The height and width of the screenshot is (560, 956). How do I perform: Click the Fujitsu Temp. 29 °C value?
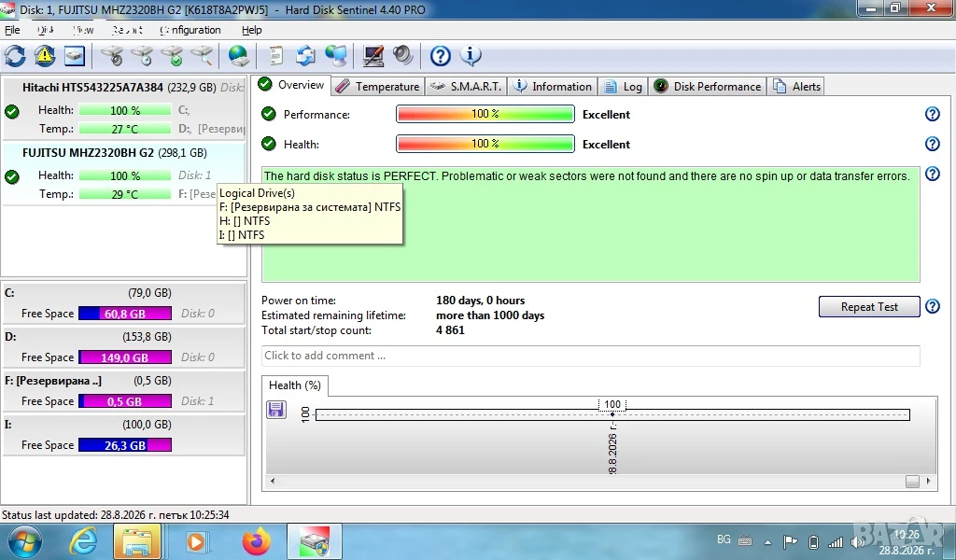[125, 194]
